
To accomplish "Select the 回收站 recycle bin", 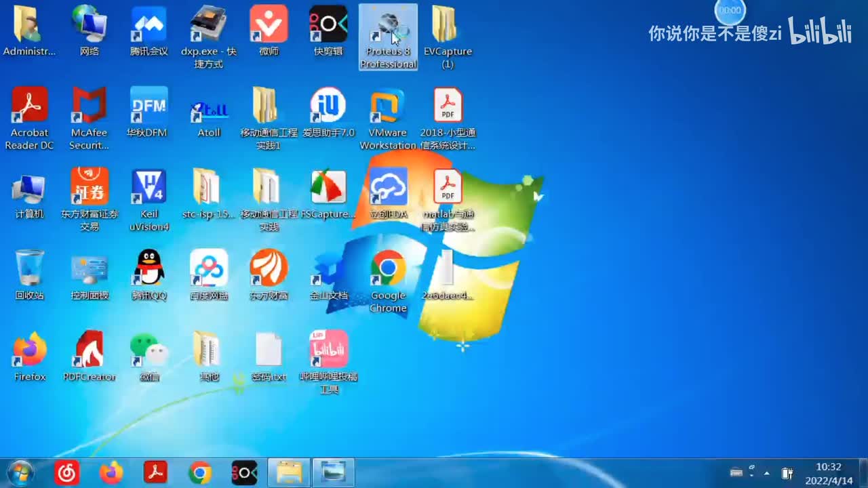I will coord(29,275).
